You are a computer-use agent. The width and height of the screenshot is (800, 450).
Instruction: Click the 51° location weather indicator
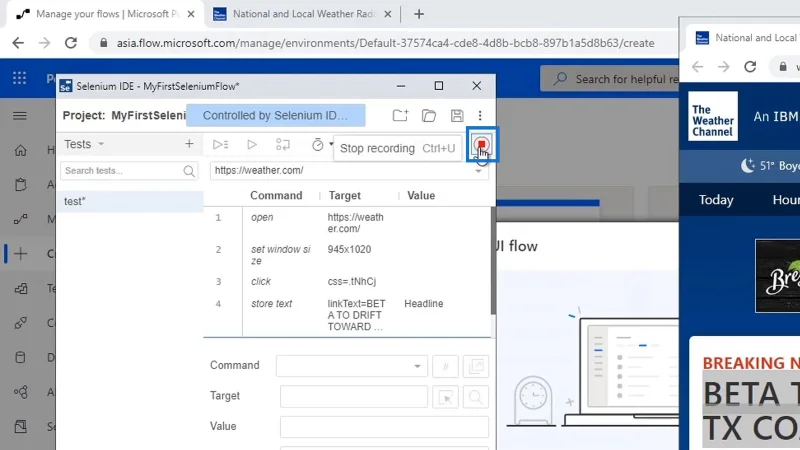pos(770,166)
